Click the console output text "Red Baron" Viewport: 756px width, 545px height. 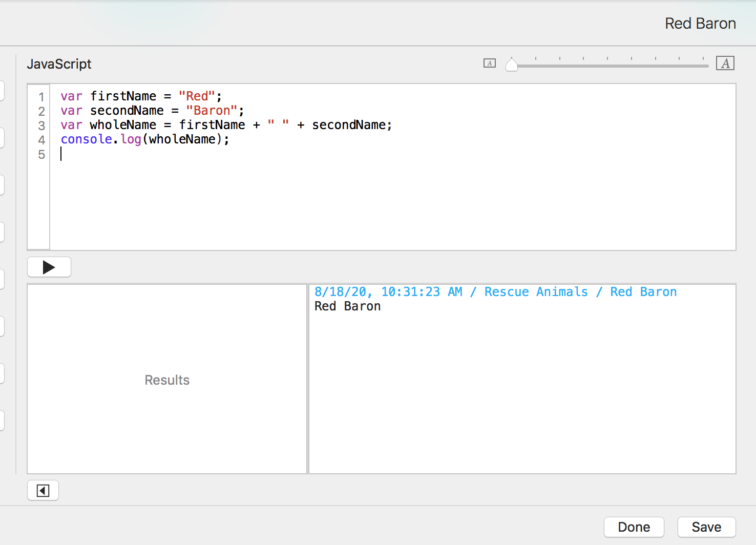tap(347, 306)
